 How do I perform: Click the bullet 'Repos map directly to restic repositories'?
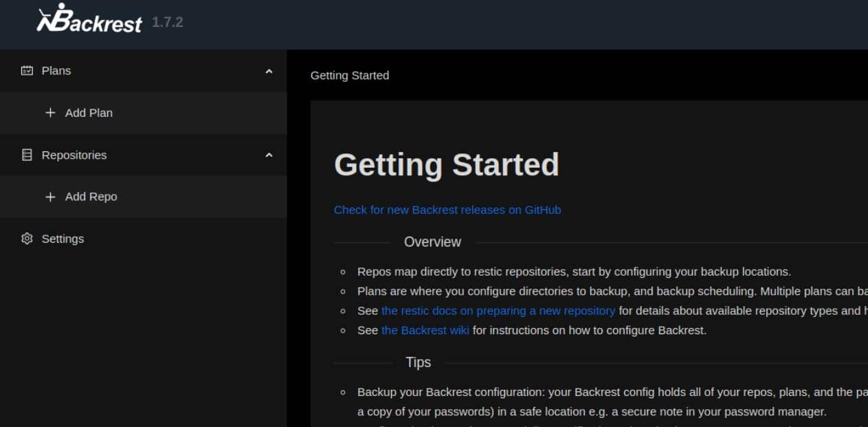(x=574, y=272)
